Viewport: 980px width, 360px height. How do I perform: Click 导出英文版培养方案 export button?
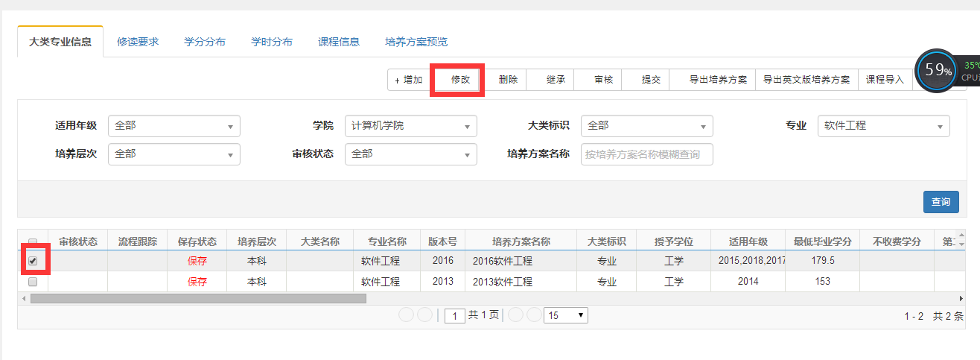806,80
